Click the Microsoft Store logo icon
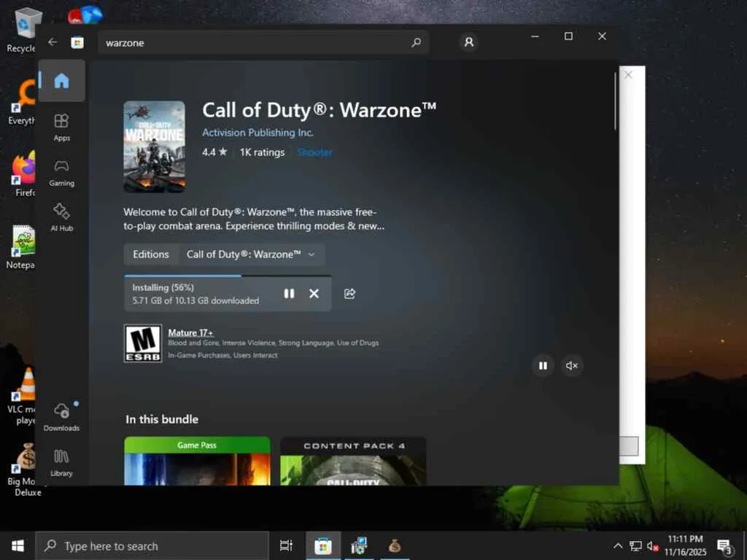The width and height of the screenshot is (747, 560). [77, 43]
